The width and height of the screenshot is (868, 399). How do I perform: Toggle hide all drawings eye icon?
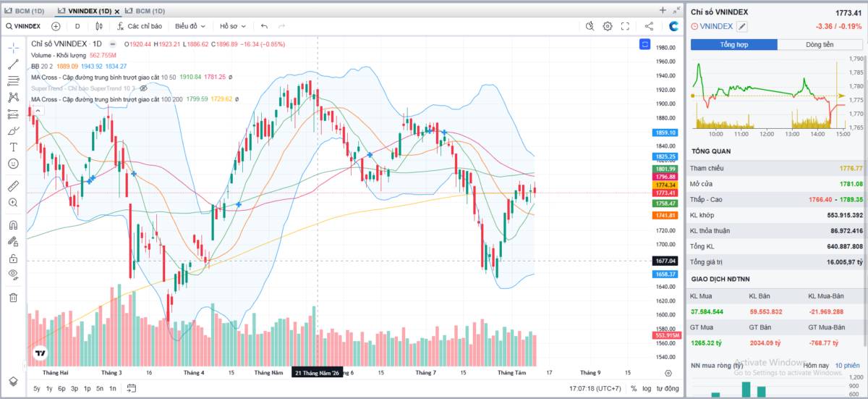tap(13, 274)
